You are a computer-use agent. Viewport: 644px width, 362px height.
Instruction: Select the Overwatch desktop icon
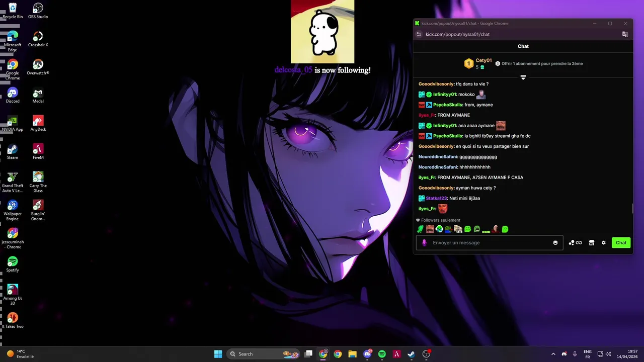coord(38,67)
